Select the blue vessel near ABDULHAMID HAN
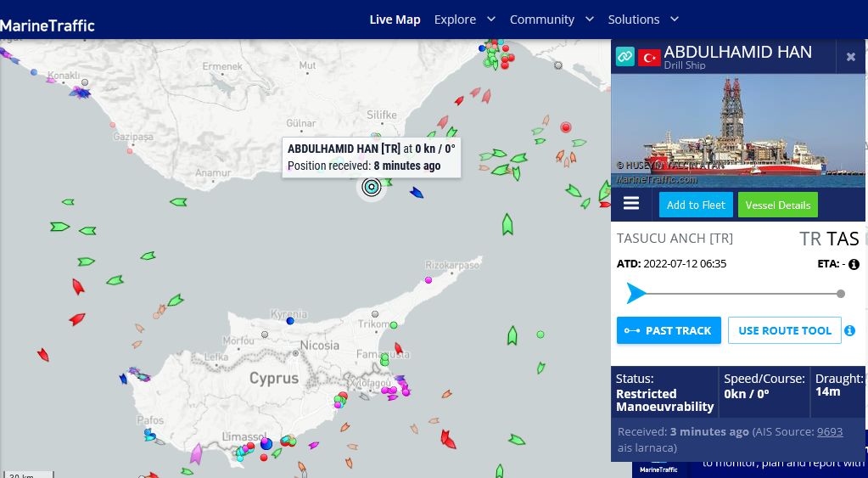The width and height of the screenshot is (868, 478). 417,193
